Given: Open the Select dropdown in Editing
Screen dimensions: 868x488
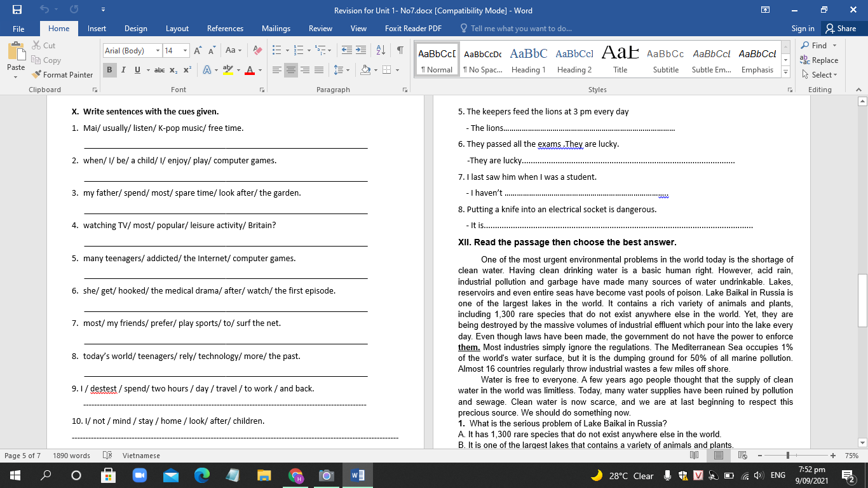Looking at the screenshot, I should tap(820, 74).
